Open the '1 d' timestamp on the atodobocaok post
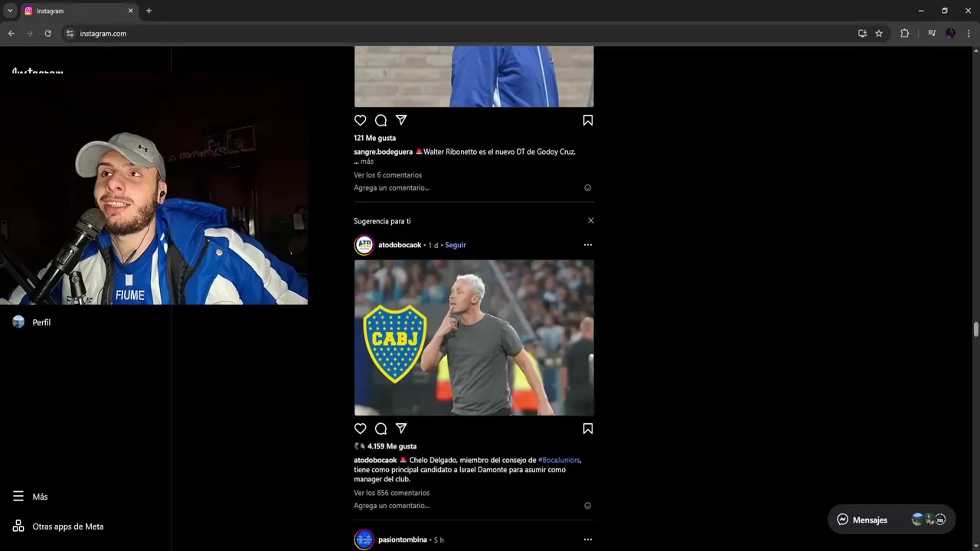 [x=433, y=245]
